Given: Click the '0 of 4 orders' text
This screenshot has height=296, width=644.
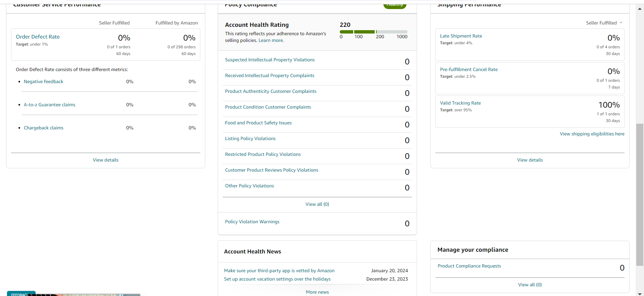Looking at the screenshot, I should pyautogui.click(x=608, y=47).
